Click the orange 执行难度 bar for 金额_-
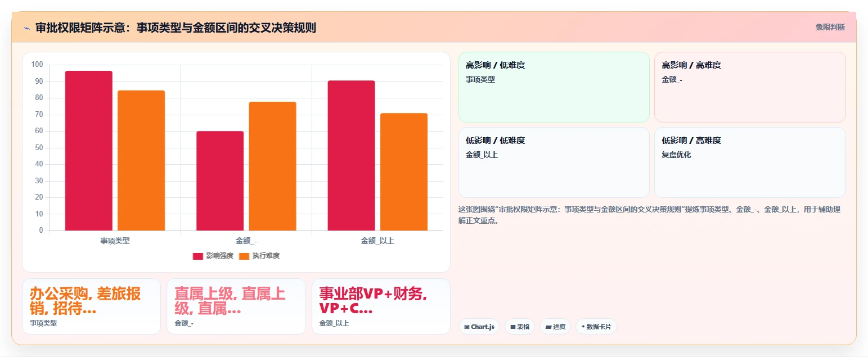868x357 pixels. click(x=272, y=166)
